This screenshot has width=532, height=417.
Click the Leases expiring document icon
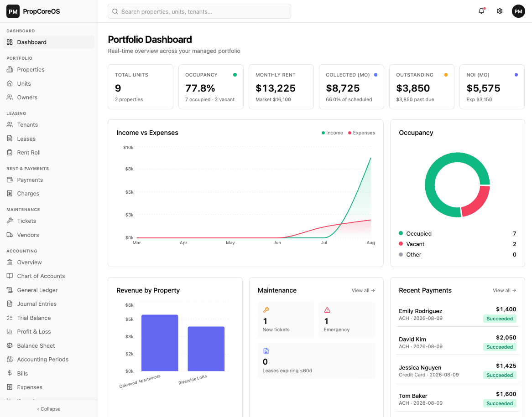[x=266, y=351]
